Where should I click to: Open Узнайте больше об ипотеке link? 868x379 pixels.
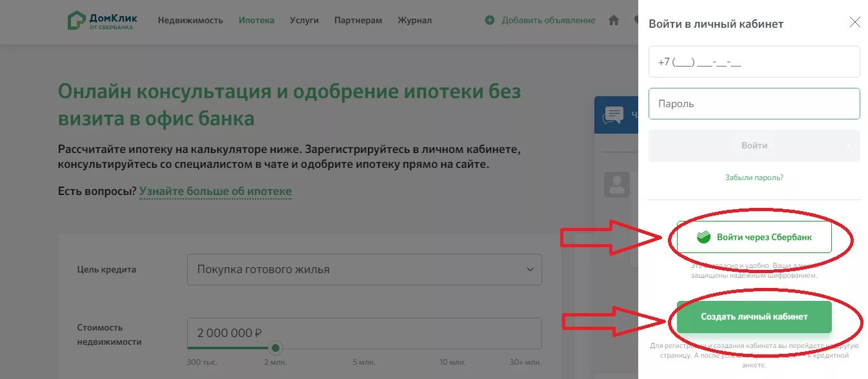216,192
